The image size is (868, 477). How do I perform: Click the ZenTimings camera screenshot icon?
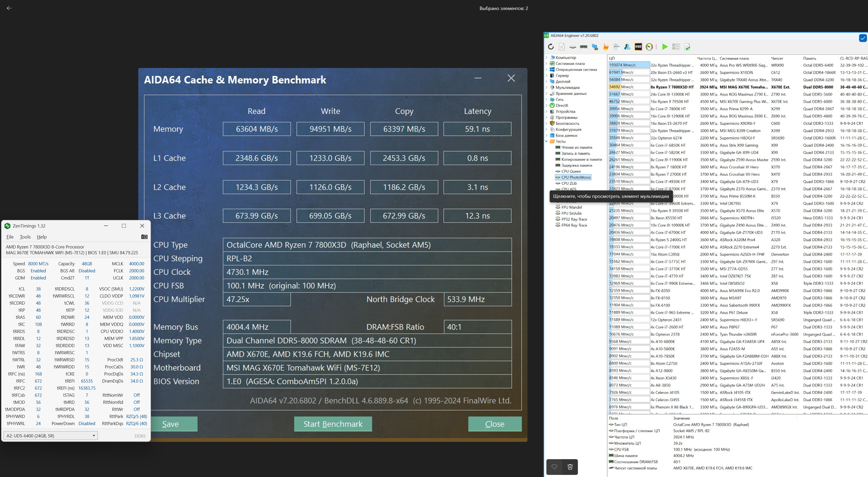point(144,237)
